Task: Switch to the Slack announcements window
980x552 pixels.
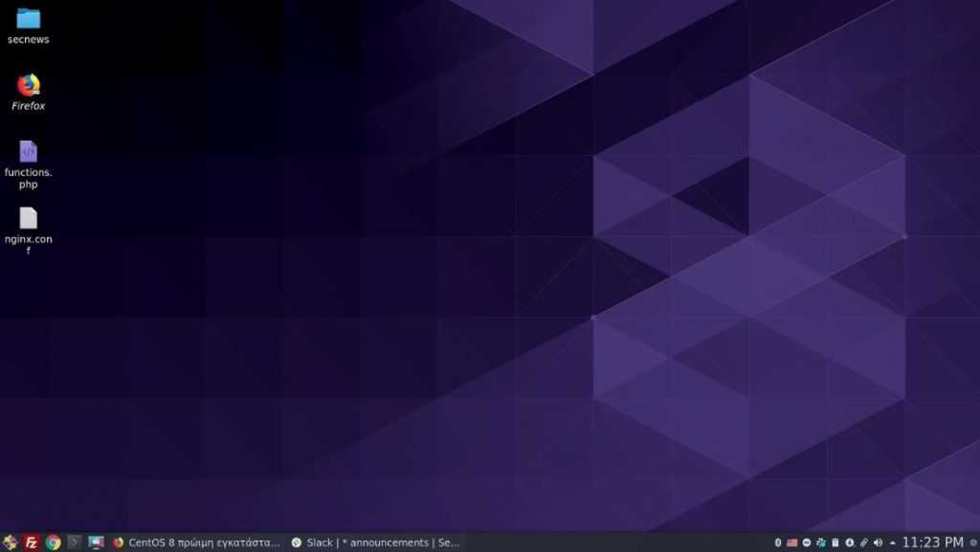Action: point(375,542)
